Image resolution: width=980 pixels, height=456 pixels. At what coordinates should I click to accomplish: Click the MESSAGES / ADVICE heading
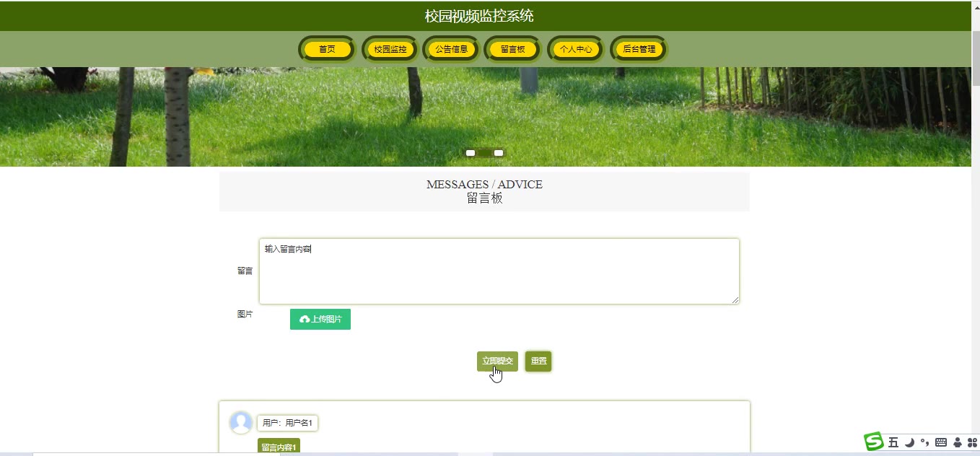tap(484, 184)
